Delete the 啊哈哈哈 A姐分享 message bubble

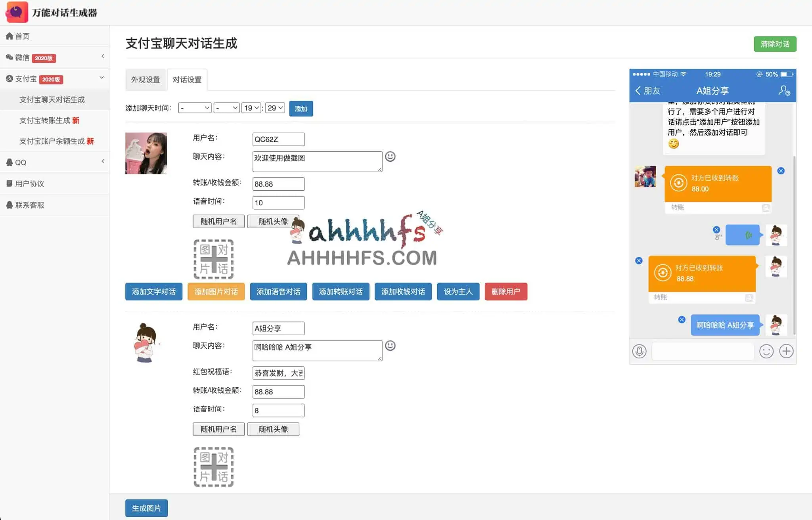(682, 319)
